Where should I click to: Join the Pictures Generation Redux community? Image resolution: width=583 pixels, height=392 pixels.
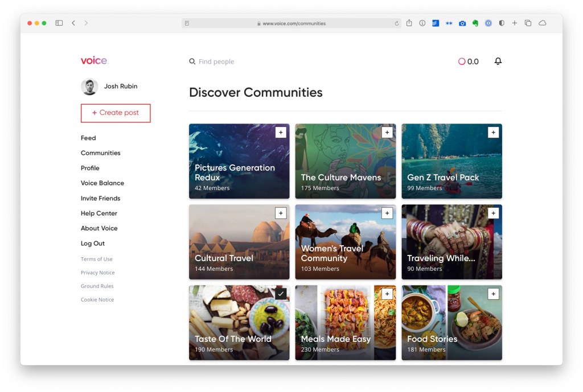point(280,133)
